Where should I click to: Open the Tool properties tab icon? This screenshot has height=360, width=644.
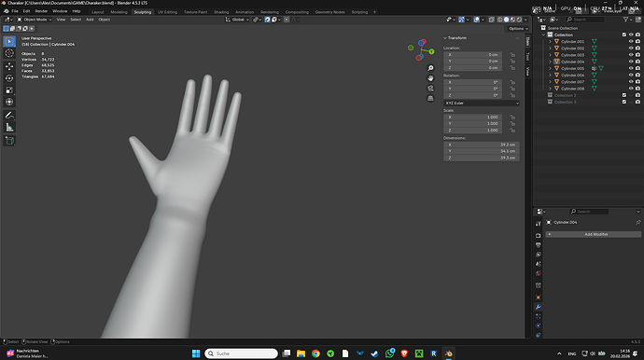538,224
